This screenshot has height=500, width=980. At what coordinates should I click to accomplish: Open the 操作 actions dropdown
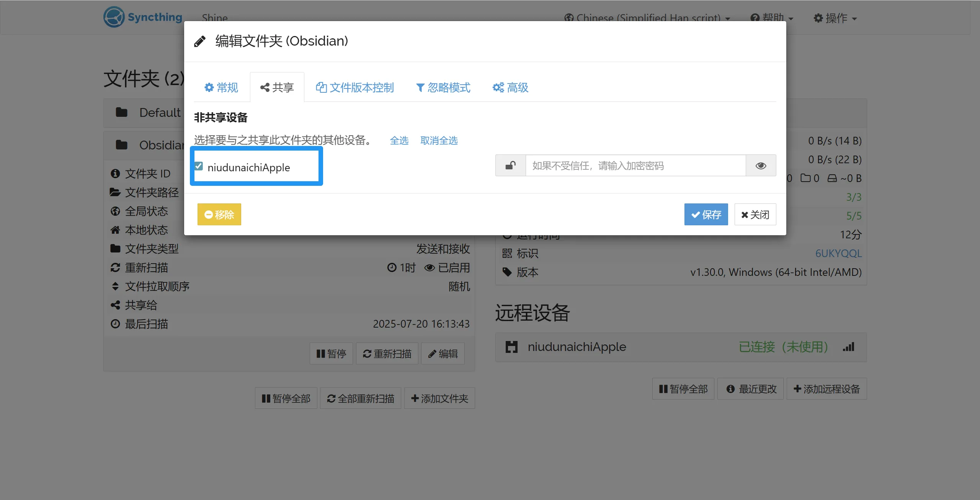tap(835, 18)
